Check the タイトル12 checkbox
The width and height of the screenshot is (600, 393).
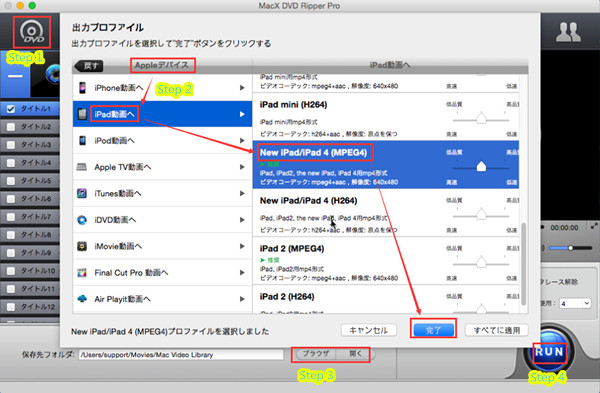[11, 307]
